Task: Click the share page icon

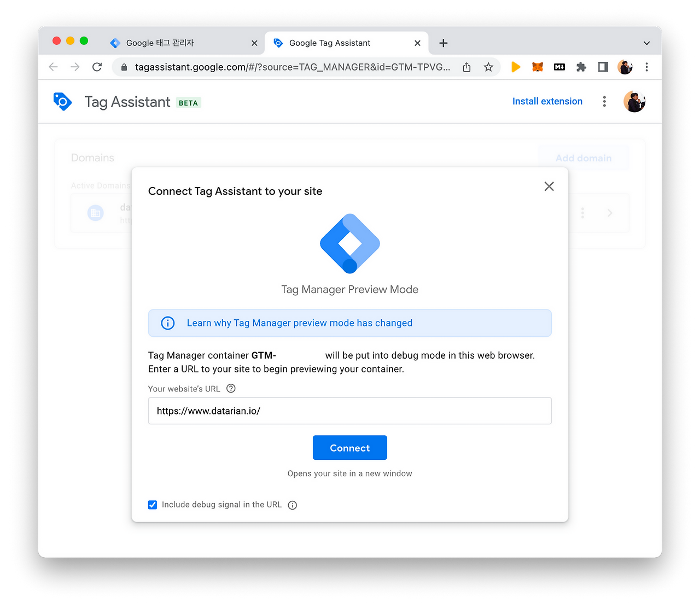Action: click(466, 67)
